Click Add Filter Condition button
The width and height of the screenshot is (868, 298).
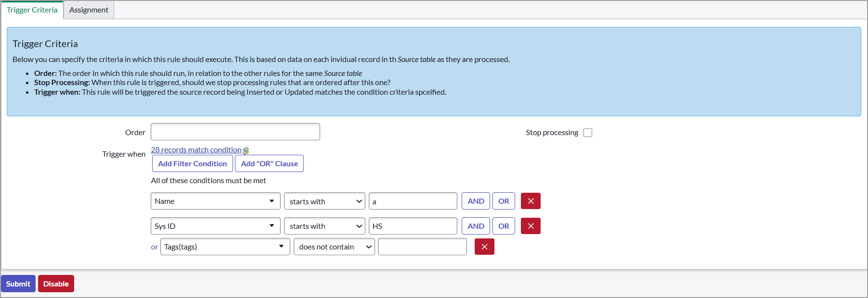point(193,163)
